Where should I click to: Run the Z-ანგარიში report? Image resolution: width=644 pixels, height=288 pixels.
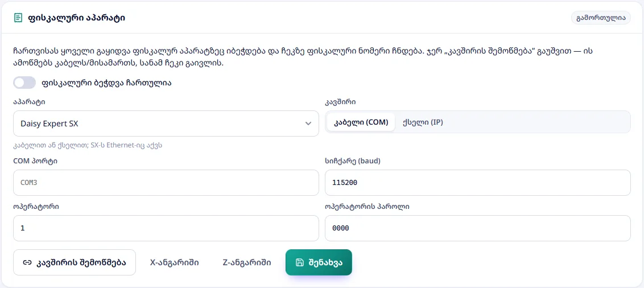(x=246, y=262)
